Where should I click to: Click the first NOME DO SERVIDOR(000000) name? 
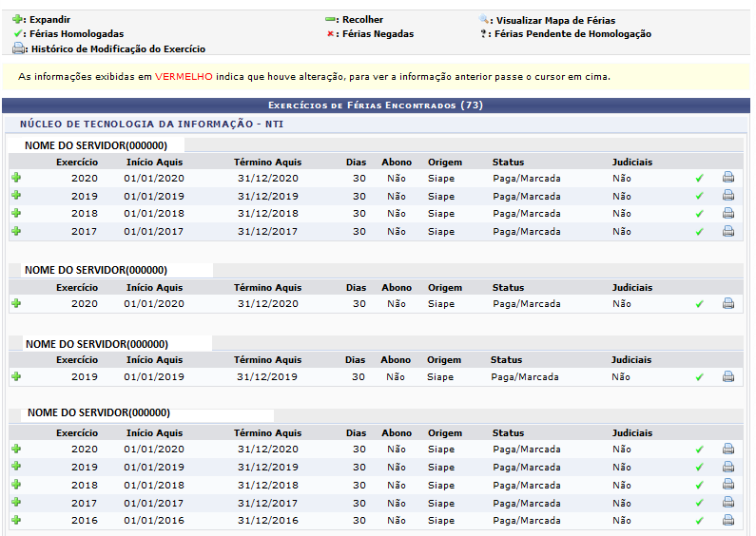96,145
